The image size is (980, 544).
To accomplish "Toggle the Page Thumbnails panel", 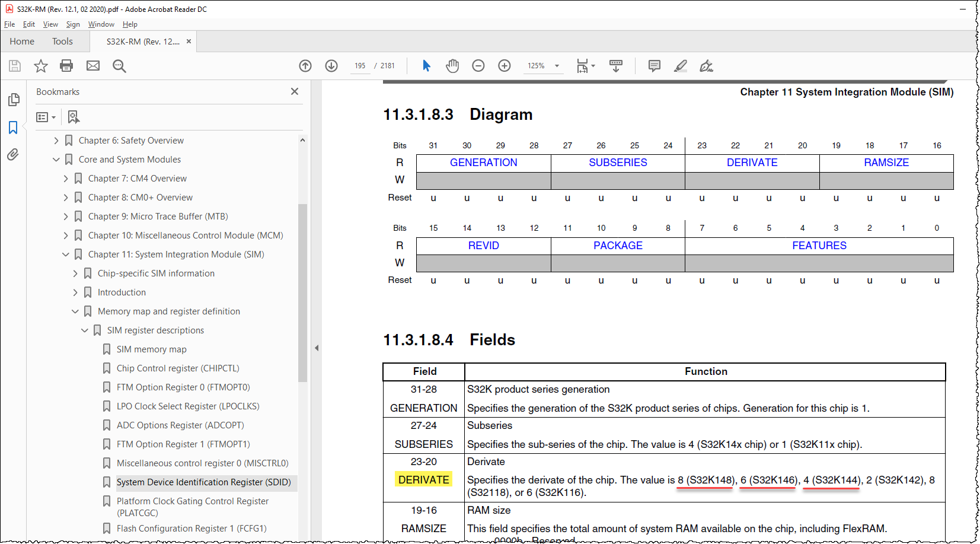I will coord(13,100).
